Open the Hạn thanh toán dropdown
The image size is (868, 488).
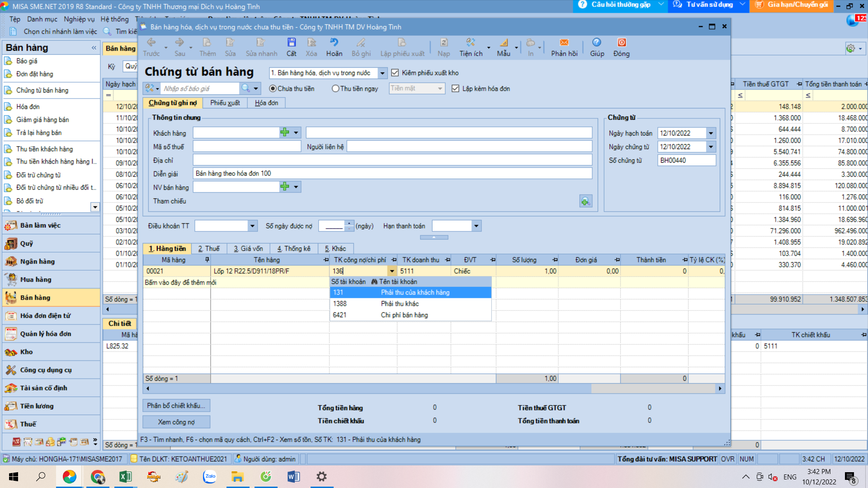476,226
